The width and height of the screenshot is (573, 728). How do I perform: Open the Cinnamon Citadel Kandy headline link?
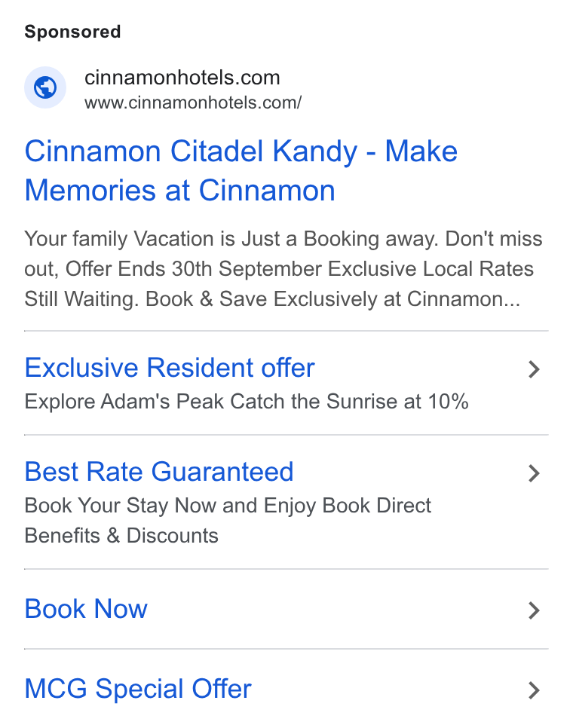point(241,171)
